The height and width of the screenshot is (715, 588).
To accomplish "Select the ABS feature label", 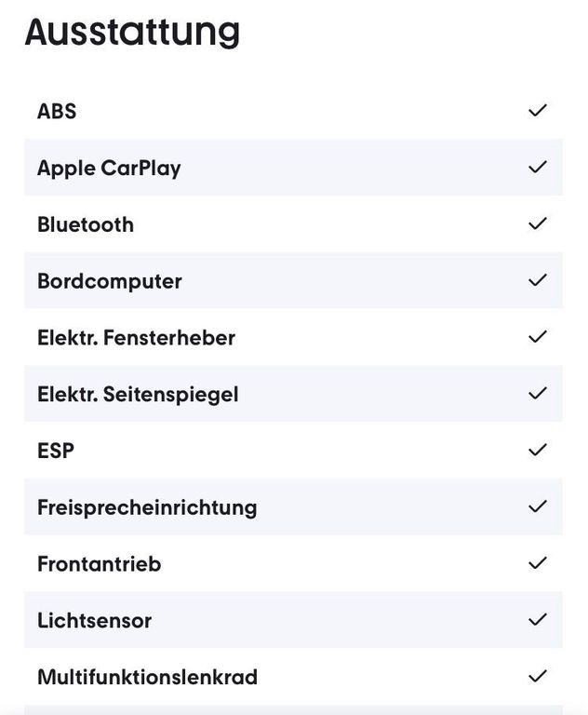I will (57, 112).
